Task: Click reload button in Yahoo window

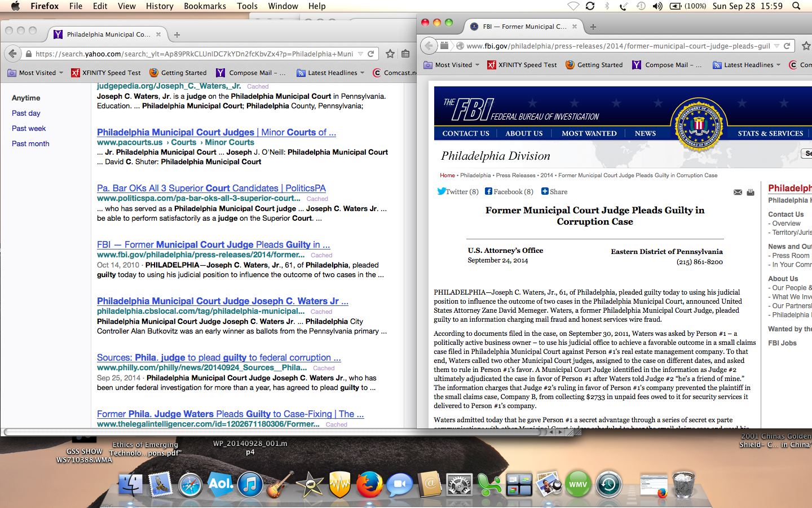Action: 371,54
